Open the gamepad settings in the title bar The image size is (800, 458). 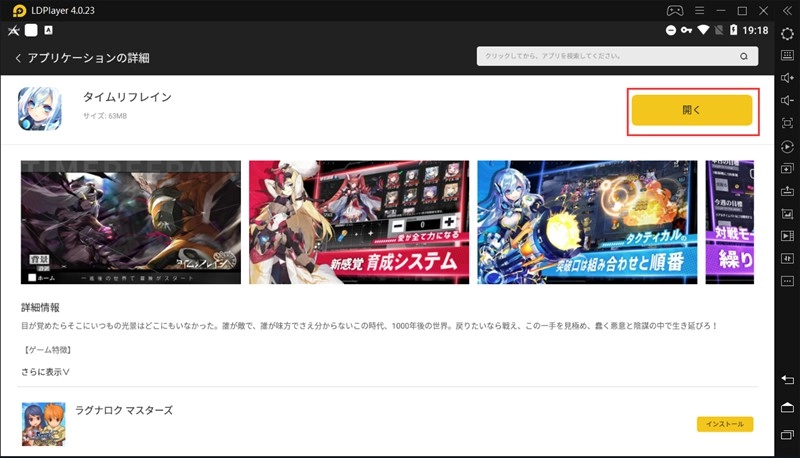pyautogui.click(x=675, y=10)
